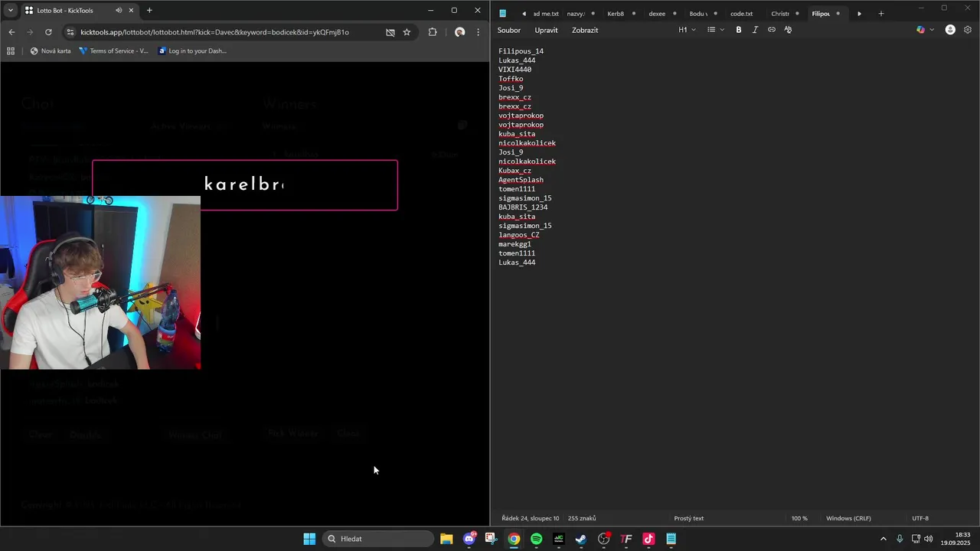Insert a link with the link icon

tap(772, 30)
